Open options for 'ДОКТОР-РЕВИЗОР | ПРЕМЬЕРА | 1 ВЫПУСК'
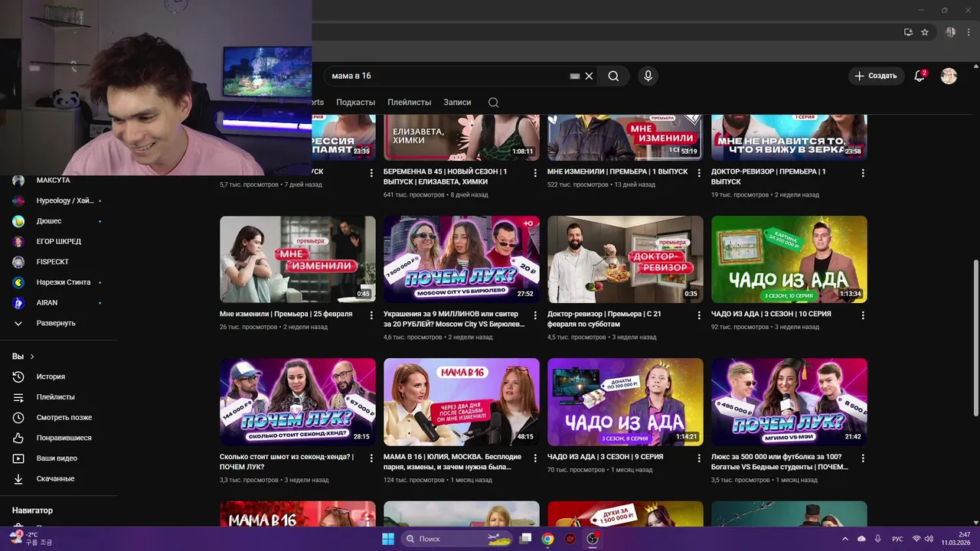The image size is (980, 551). pos(863,173)
